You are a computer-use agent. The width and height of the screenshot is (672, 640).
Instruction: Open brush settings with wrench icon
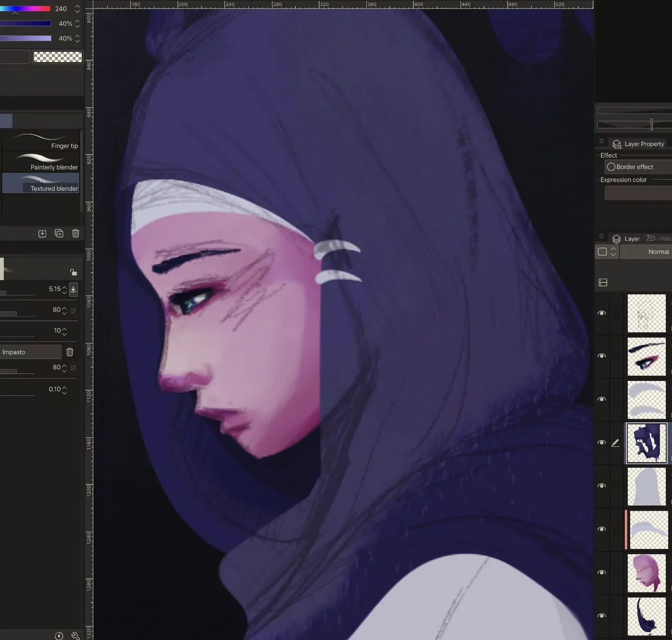coord(76,635)
